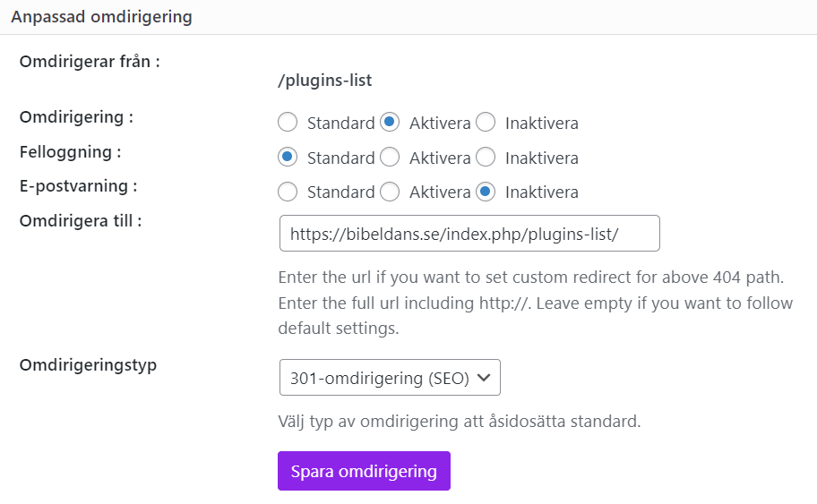
Task: Click the E-postvarning row label
Action: (79, 186)
